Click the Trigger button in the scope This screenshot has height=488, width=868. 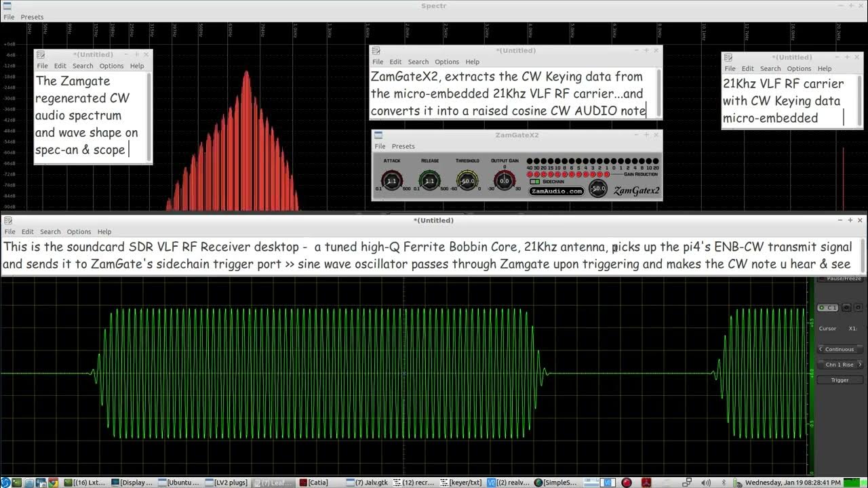click(840, 380)
